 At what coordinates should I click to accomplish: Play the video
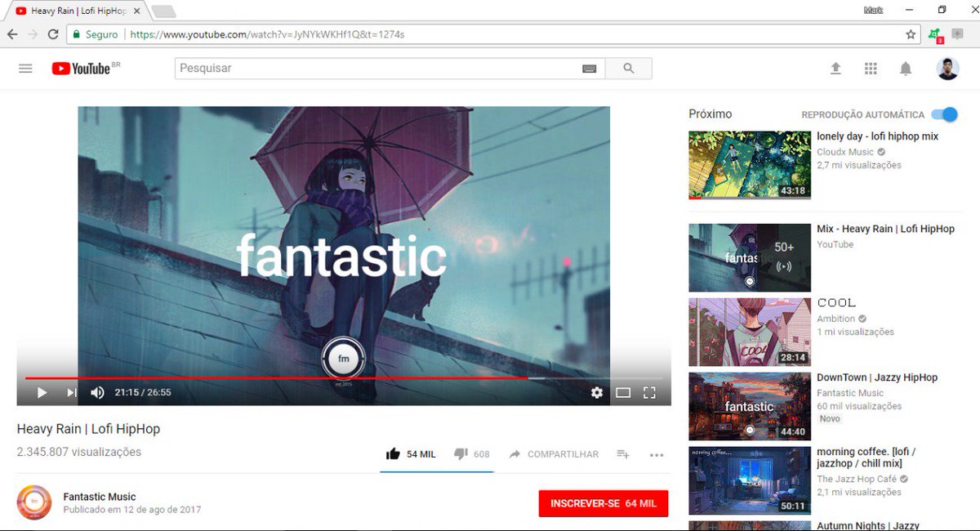point(42,393)
